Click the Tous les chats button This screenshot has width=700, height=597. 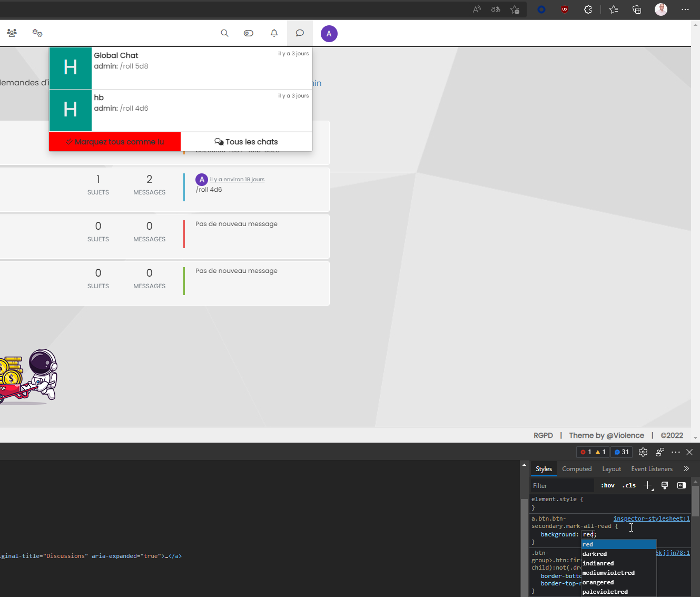[247, 142]
